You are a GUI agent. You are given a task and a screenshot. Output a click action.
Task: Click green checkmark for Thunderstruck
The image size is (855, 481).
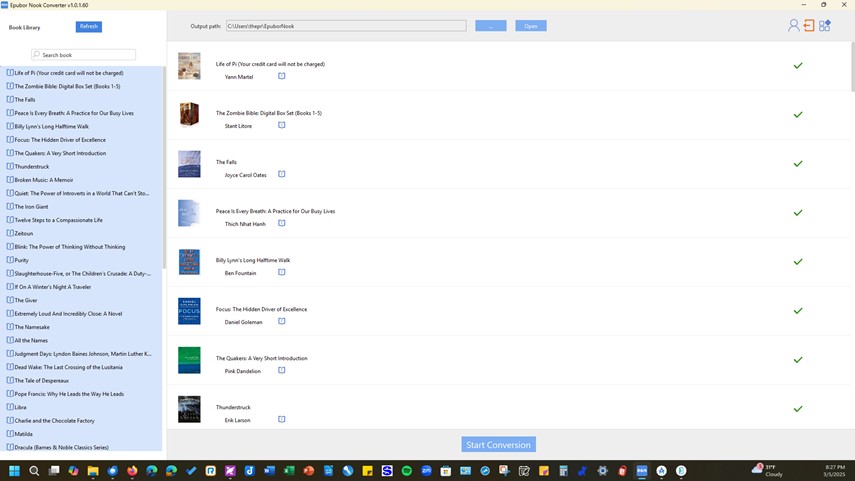[798, 409]
